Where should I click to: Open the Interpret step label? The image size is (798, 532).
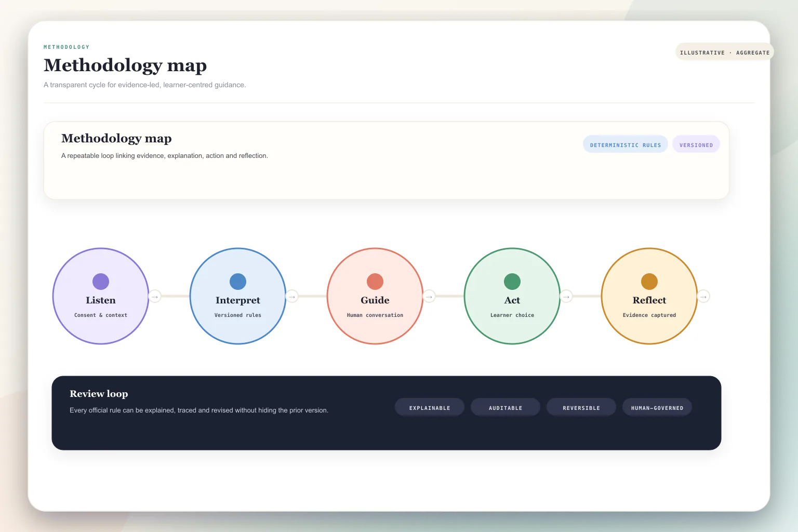238,300
